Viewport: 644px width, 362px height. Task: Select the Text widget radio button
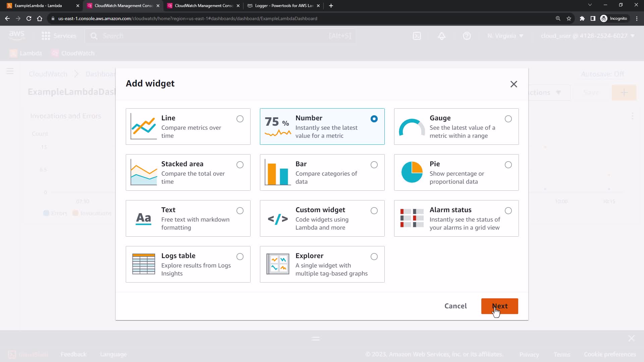point(240,210)
